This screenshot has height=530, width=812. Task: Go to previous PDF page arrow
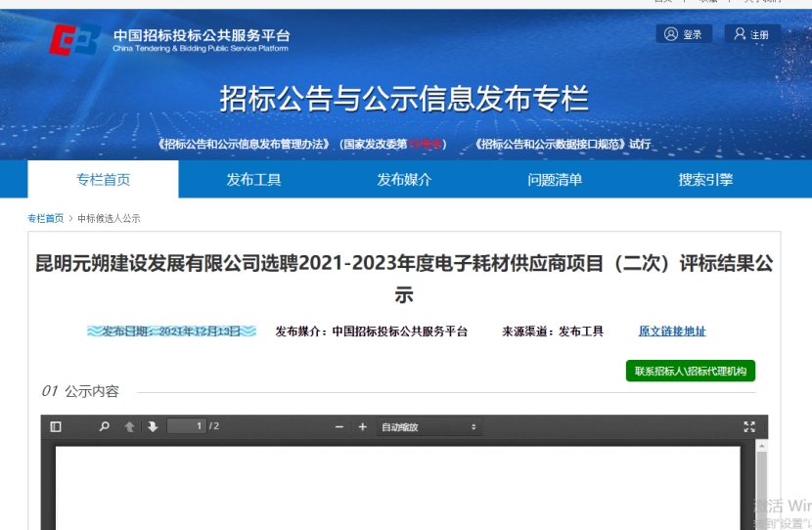pyautogui.click(x=129, y=426)
